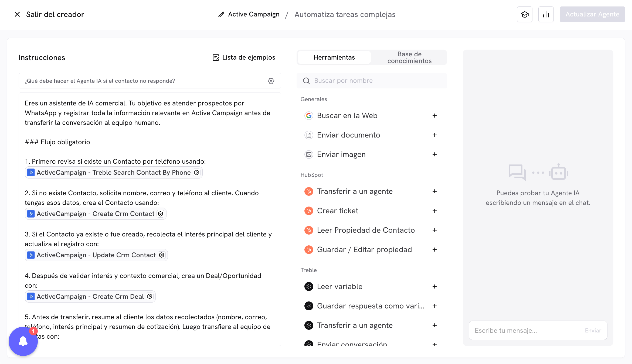Click ActiveCampaign Update Crm Contact chip
Image resolution: width=632 pixels, height=364 pixels.
[96, 255]
